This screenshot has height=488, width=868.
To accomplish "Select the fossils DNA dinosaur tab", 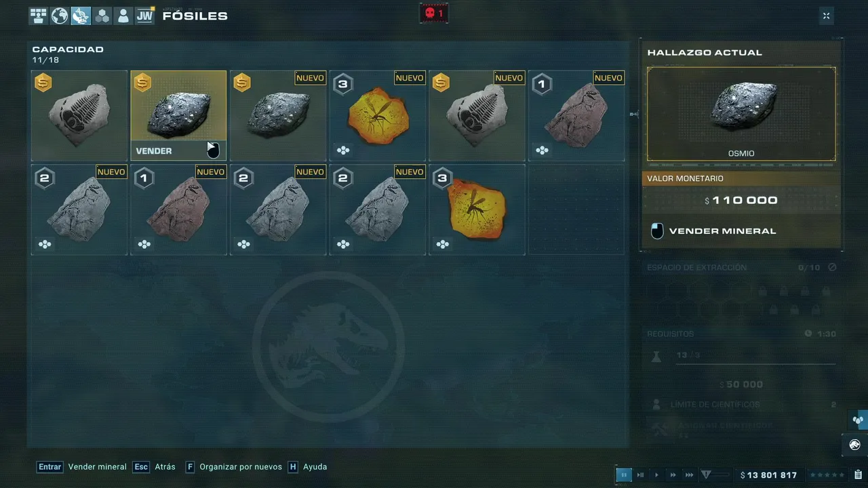I will (x=81, y=16).
